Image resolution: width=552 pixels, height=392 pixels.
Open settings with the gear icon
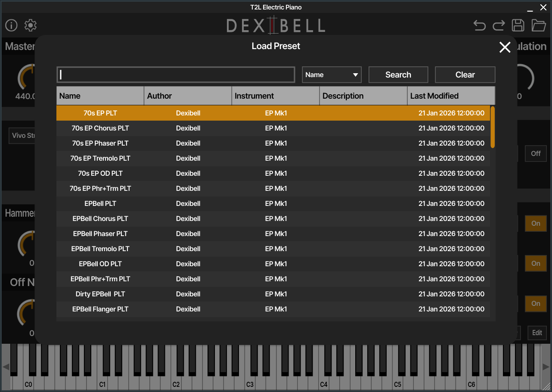[x=31, y=25]
